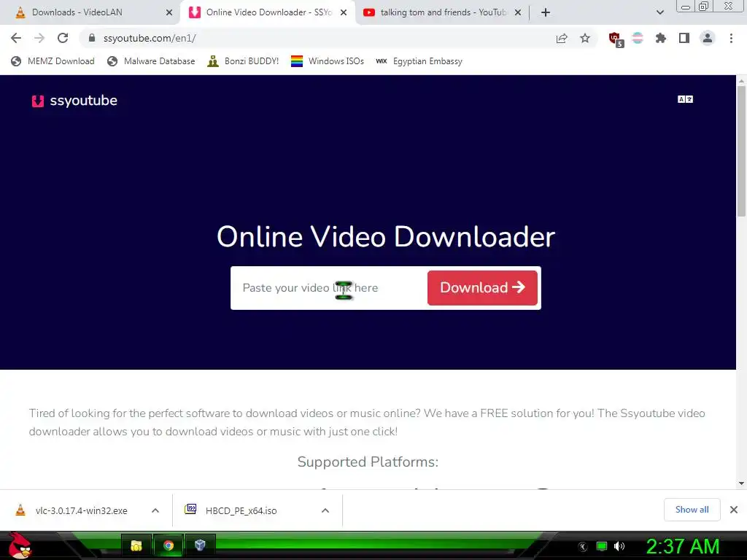Screen dimensions: 747x560
Task: Open the uBlock Origin extension icon
Action: (616, 39)
